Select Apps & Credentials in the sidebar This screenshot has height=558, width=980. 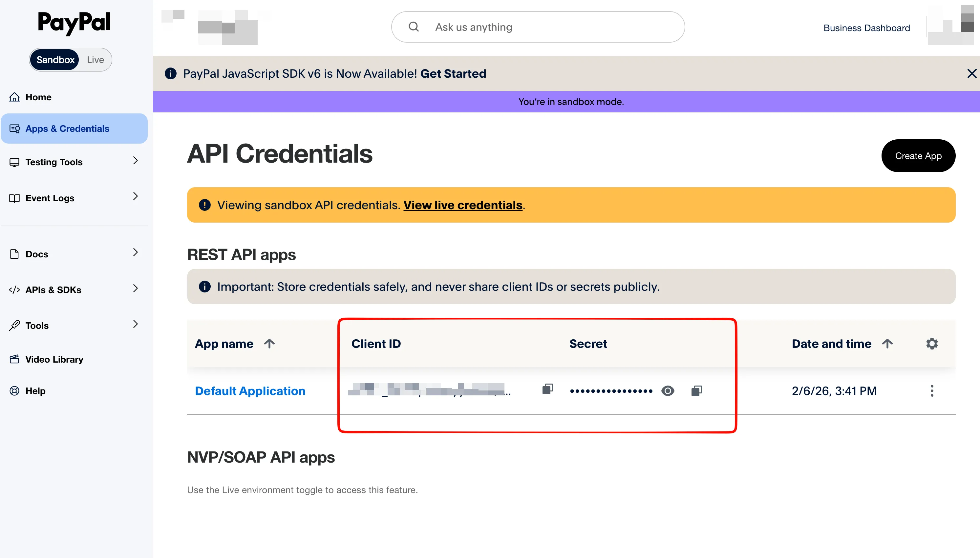pos(67,129)
